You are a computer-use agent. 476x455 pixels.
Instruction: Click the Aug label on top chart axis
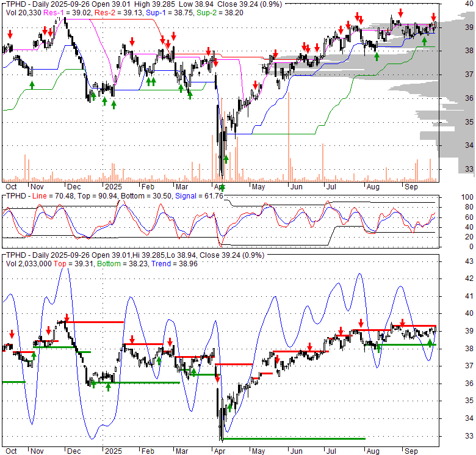373,187
